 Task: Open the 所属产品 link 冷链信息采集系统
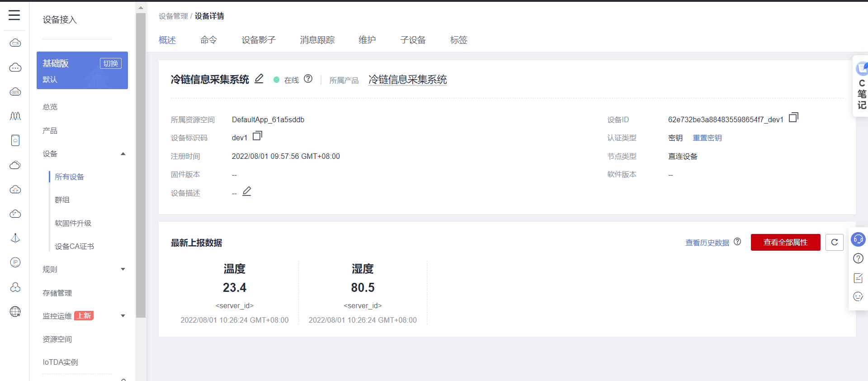[x=408, y=80]
